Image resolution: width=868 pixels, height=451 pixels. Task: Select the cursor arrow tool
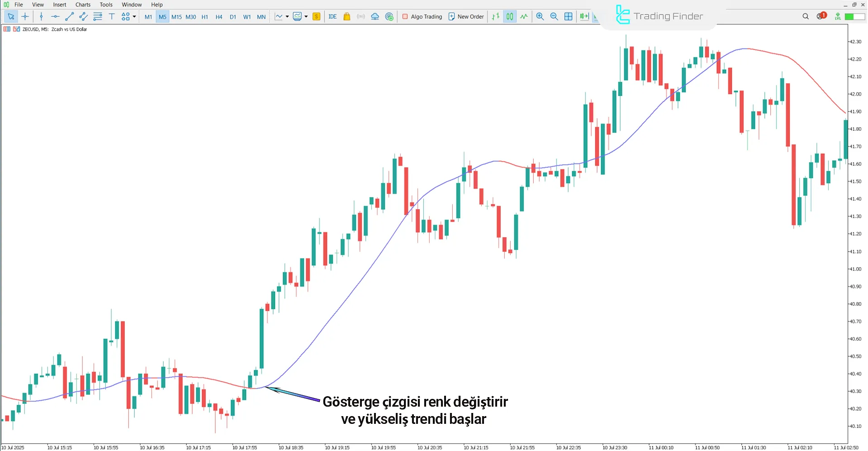tap(11, 17)
